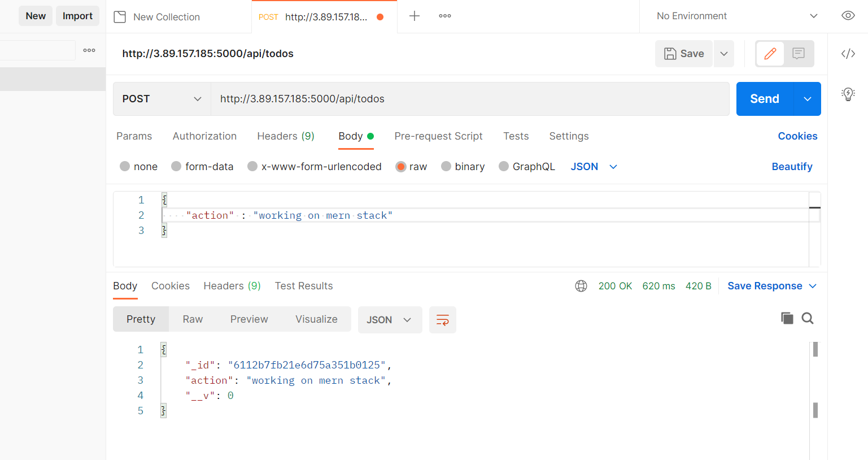Toggle line wrapping in the response viewer
The image size is (868, 460).
click(x=442, y=319)
